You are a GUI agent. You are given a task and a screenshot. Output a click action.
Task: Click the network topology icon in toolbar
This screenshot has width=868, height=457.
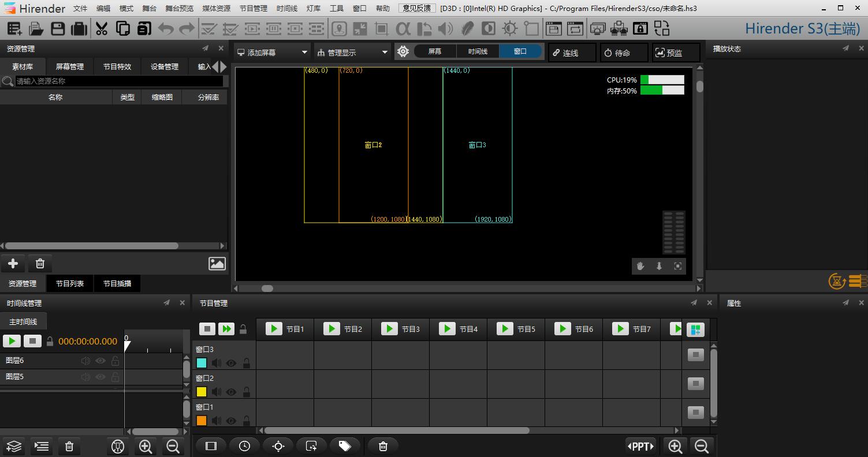point(619,28)
